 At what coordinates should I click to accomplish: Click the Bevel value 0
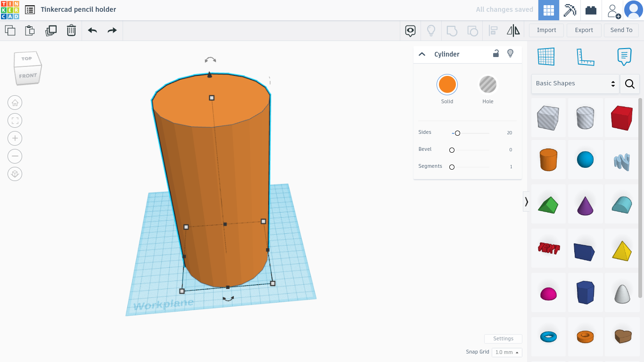coord(511,150)
